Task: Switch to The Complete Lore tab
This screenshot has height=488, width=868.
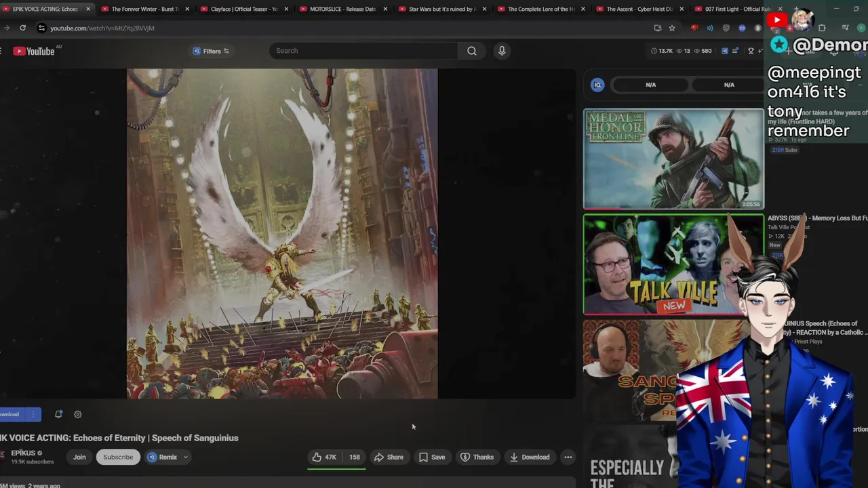Action: click(x=541, y=9)
